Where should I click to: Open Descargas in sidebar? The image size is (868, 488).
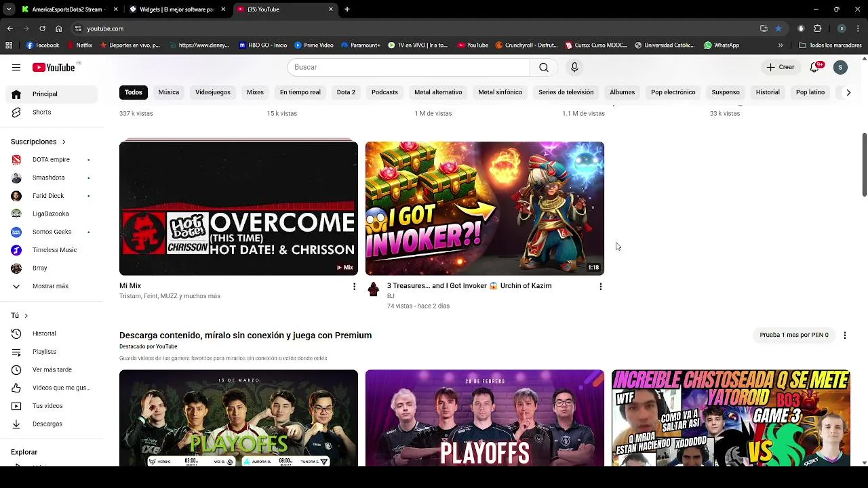pos(52,424)
